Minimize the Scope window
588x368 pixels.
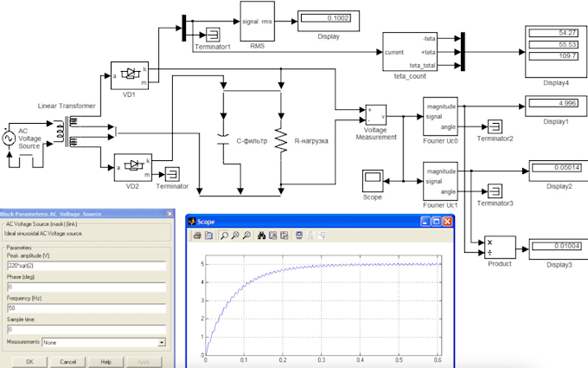(425, 222)
